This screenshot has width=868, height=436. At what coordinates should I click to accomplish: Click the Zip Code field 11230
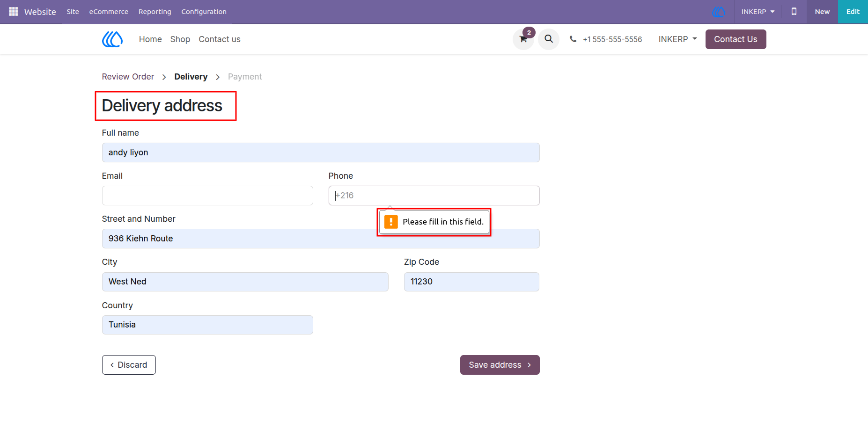tap(471, 282)
